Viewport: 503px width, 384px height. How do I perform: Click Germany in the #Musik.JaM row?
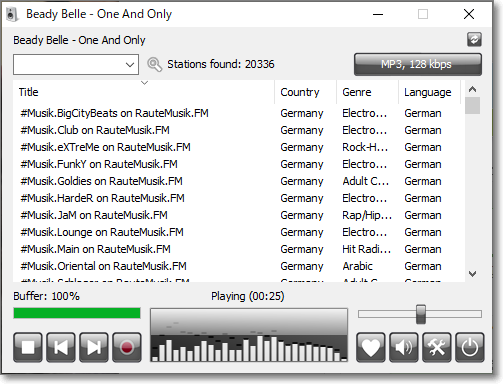coord(302,215)
